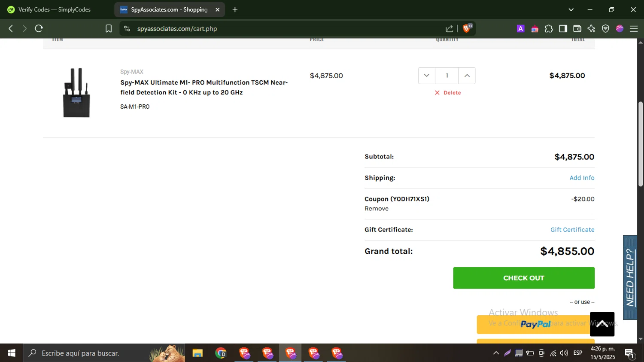Open the NEED HELP side tab
644x362 pixels.
[x=630, y=277]
